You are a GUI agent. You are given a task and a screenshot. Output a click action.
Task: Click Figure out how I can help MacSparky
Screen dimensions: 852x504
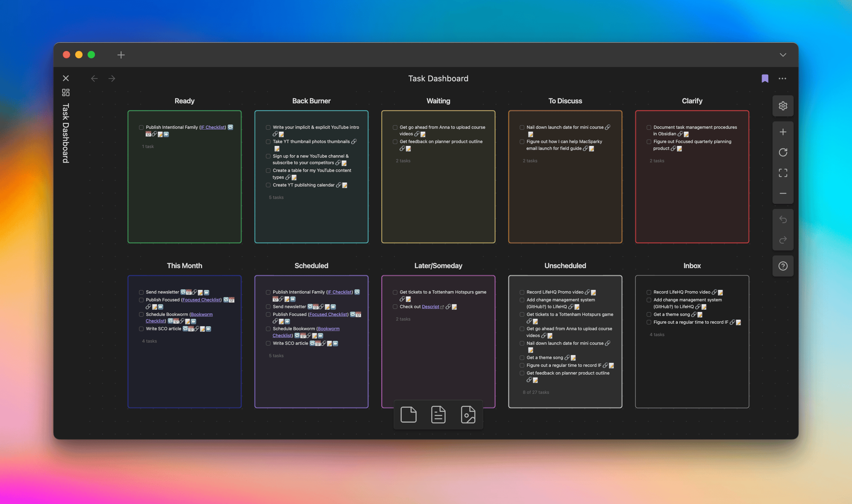pyautogui.click(x=564, y=145)
